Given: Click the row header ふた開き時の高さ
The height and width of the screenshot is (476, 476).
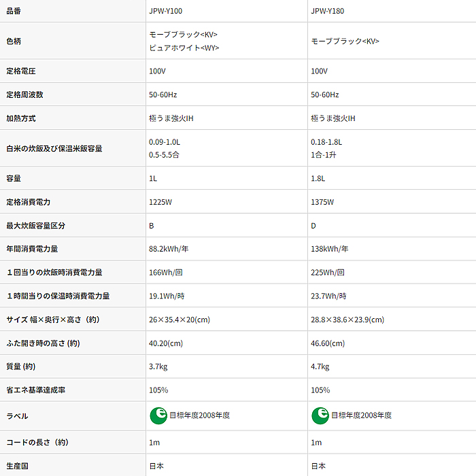Looking at the screenshot, I should click(43, 343).
